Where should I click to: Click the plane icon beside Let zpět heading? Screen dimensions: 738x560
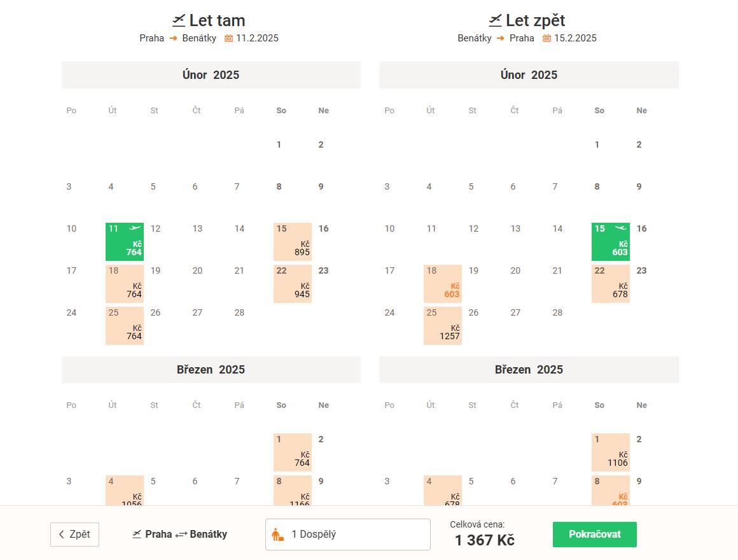(495, 21)
